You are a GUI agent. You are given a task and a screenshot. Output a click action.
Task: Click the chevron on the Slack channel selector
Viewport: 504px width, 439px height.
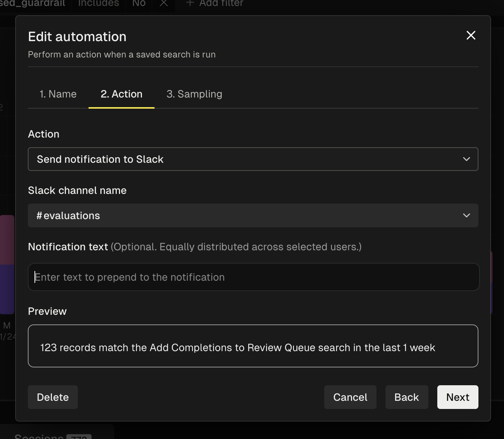(466, 215)
